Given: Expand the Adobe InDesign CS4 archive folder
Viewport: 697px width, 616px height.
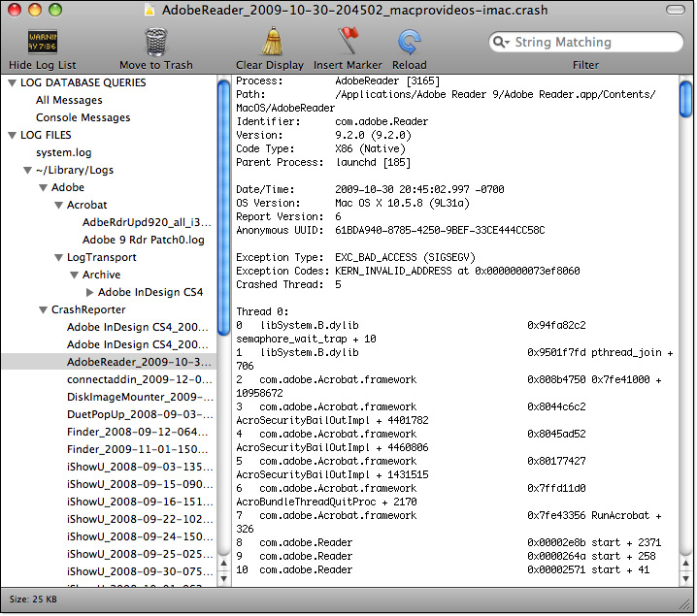Looking at the screenshot, I should (x=89, y=292).
